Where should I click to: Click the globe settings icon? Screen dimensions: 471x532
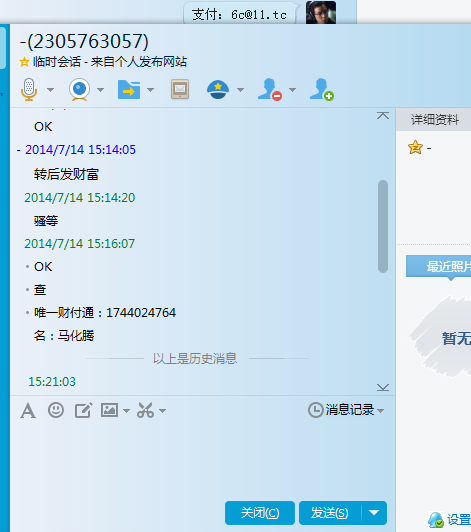coord(436,520)
